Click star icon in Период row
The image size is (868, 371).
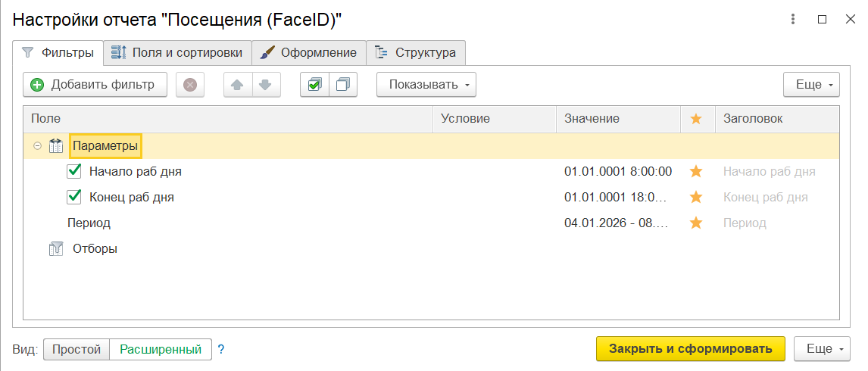696,223
